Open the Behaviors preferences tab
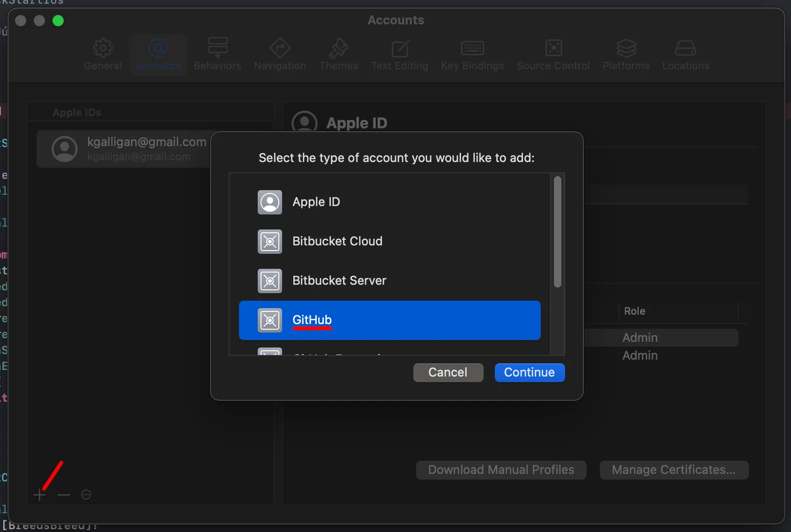The width and height of the screenshot is (791, 532). click(217, 55)
